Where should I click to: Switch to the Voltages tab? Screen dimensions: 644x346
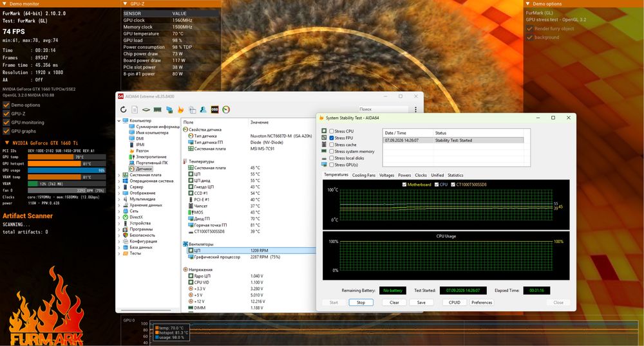coord(386,175)
